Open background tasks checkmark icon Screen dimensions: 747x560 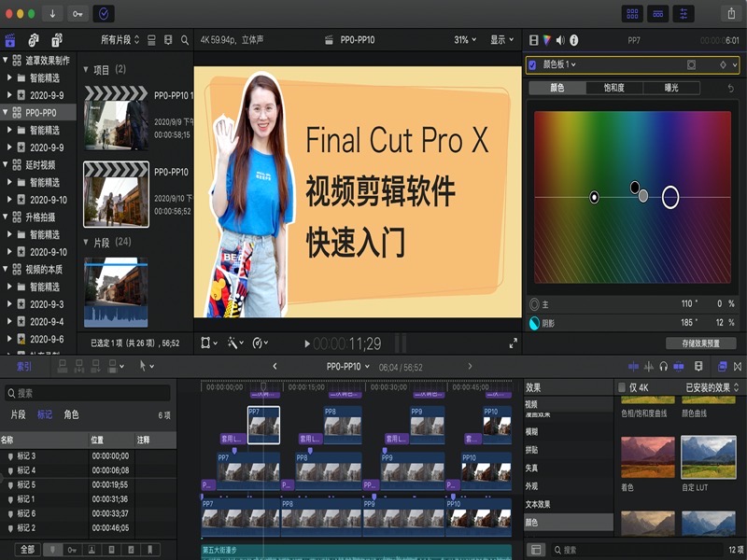104,14
